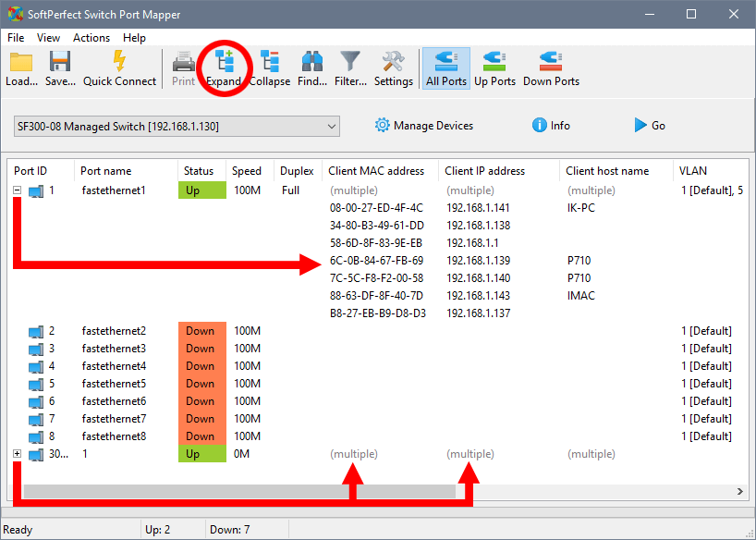Click the Save floppy disk icon
Image resolution: width=756 pixels, height=540 pixels.
pos(60,62)
